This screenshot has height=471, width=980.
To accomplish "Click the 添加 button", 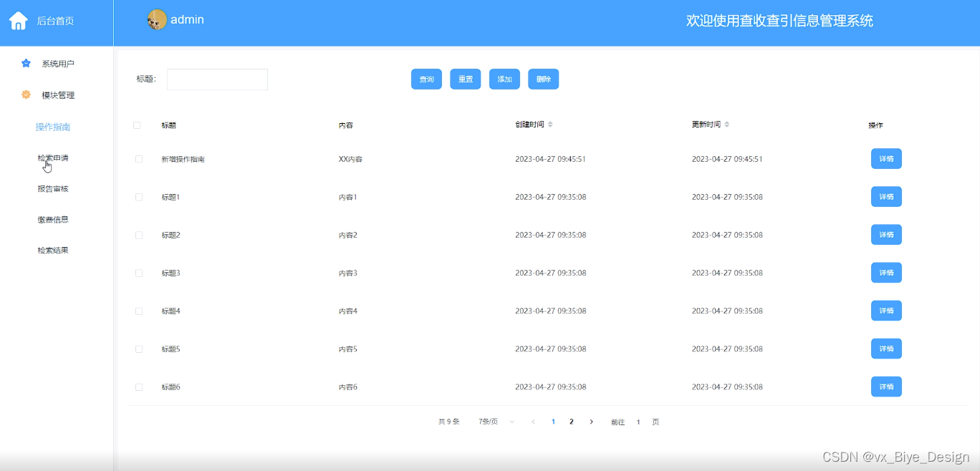I will tap(504, 79).
